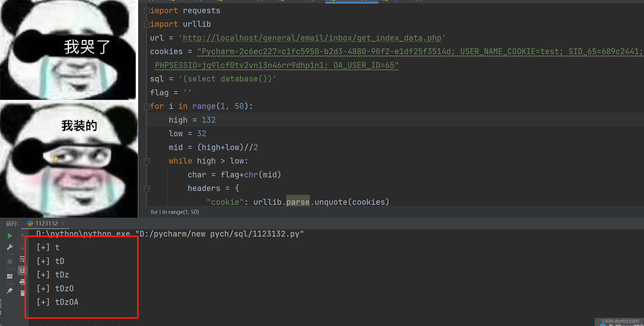This screenshot has width=644, height=326.
Task: Collapse the 'for i in range' code block
Action: point(146,107)
